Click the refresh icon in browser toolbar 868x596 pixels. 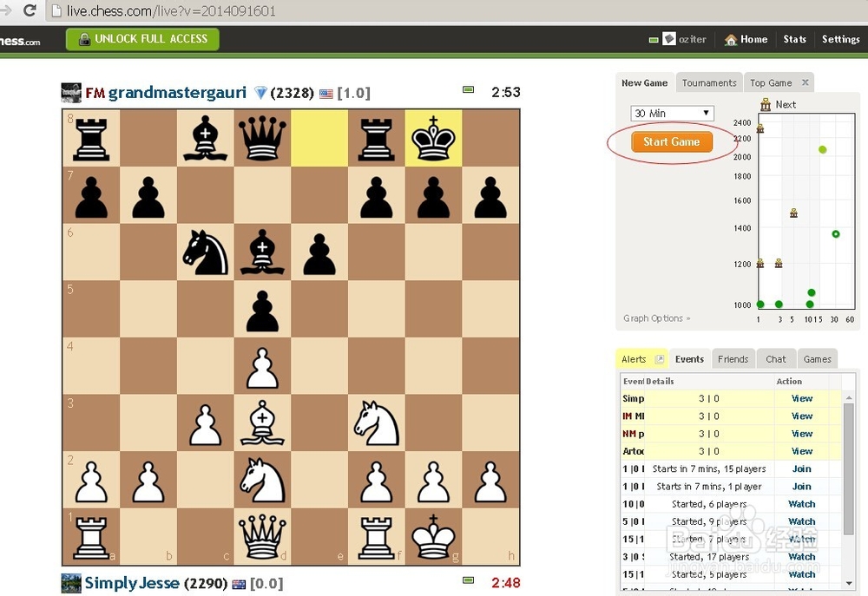30,11
